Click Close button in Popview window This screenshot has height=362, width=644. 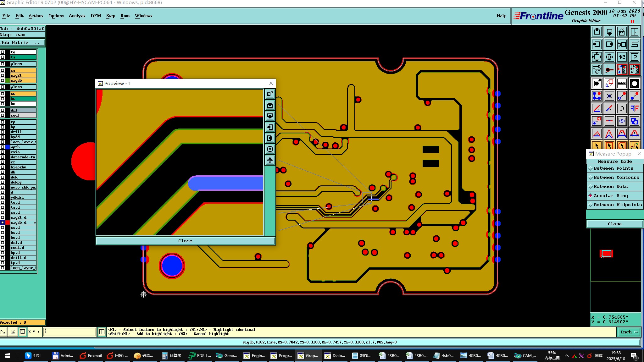tap(185, 241)
